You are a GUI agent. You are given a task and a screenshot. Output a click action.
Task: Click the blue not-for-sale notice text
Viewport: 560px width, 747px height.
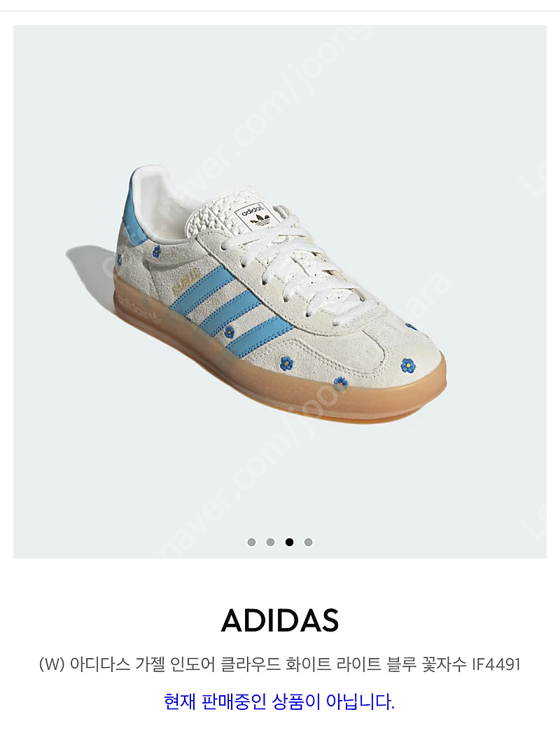coord(279,701)
